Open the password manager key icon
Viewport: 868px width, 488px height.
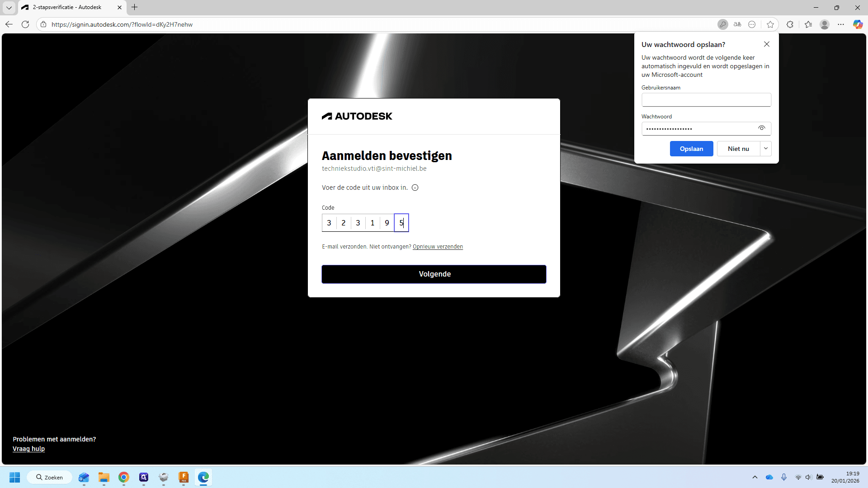(723, 24)
